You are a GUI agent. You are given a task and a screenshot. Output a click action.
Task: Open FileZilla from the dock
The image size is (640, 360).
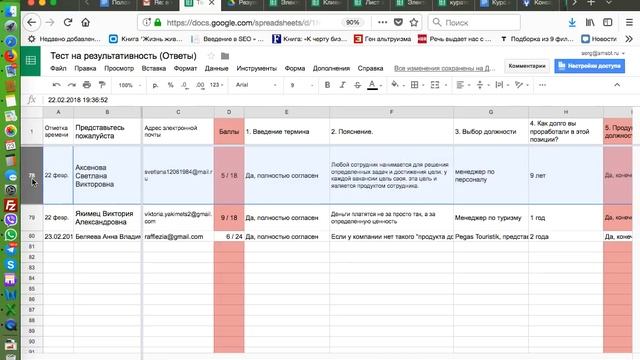point(11,205)
